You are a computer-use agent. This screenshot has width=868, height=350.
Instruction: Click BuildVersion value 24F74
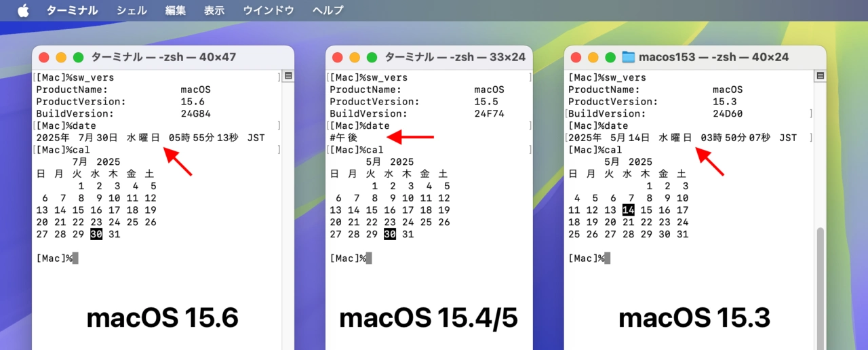click(x=490, y=114)
